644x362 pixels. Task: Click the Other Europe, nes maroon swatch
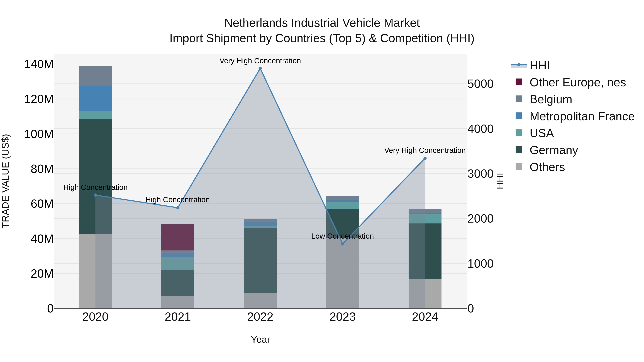[x=519, y=82]
